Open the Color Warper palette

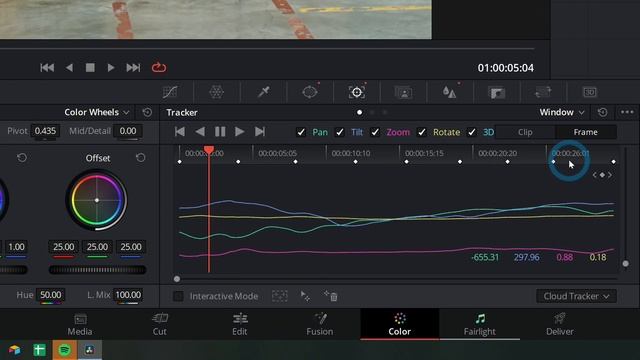click(216, 92)
